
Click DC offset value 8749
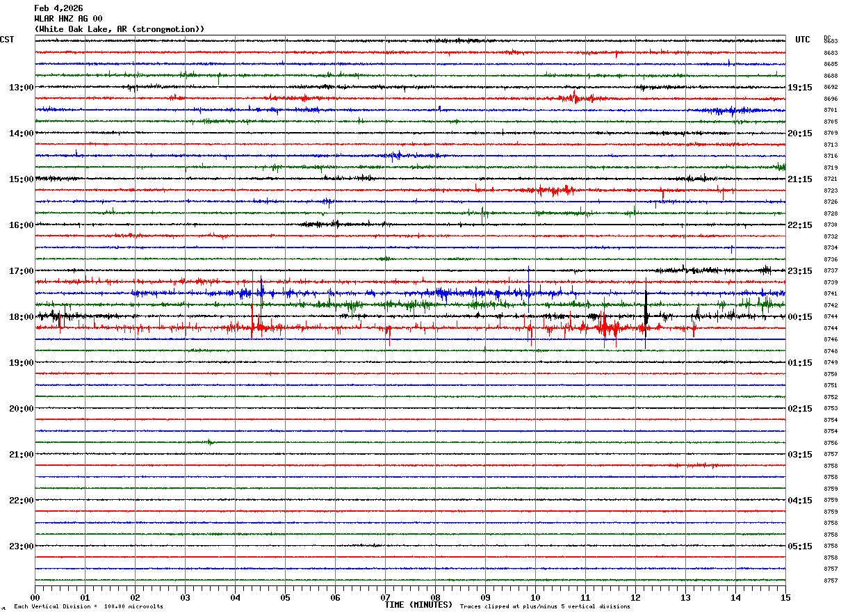coord(831,363)
